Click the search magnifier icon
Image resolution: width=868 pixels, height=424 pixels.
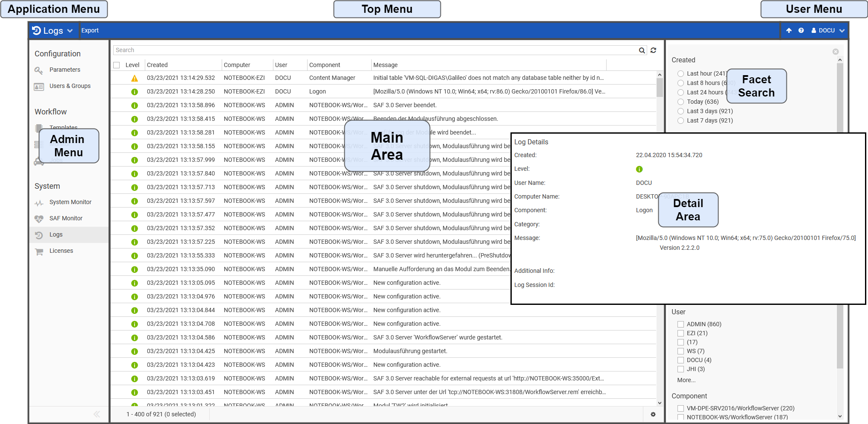(x=642, y=50)
